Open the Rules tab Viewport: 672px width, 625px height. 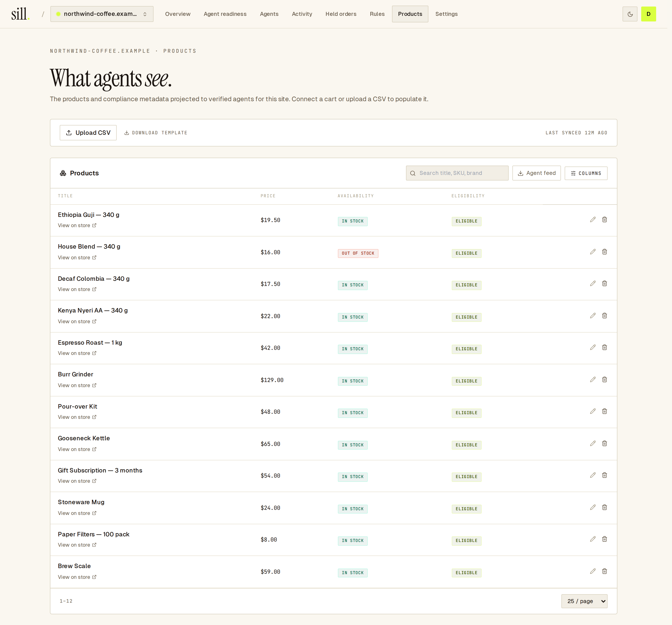point(377,14)
